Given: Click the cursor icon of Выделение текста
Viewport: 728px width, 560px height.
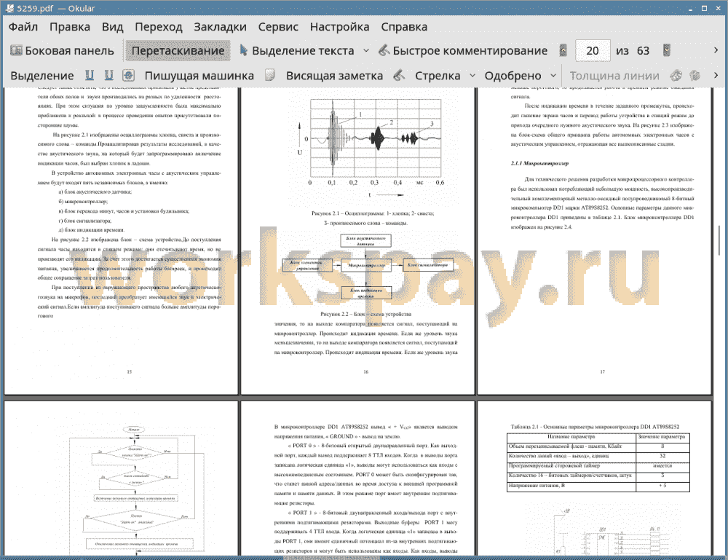Looking at the screenshot, I should pyautogui.click(x=243, y=50).
